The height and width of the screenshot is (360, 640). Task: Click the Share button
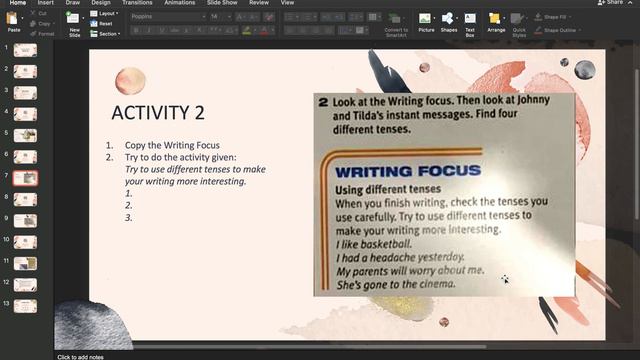(610, 2)
